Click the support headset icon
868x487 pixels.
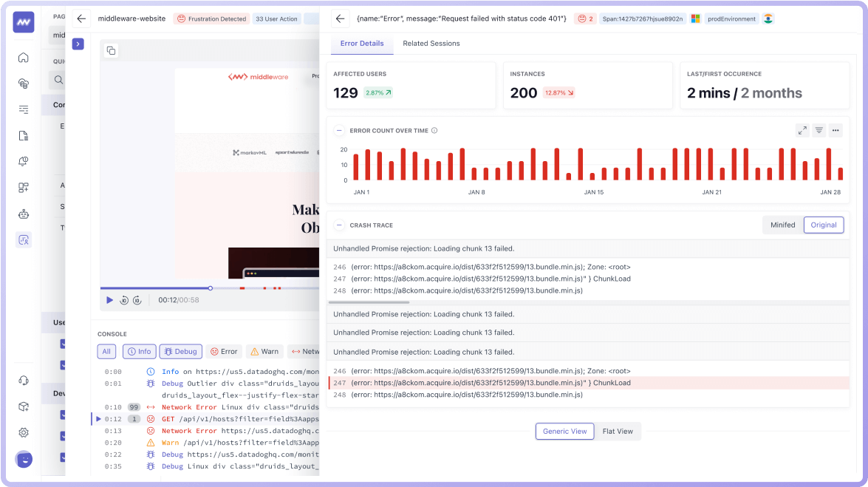pos(24,381)
